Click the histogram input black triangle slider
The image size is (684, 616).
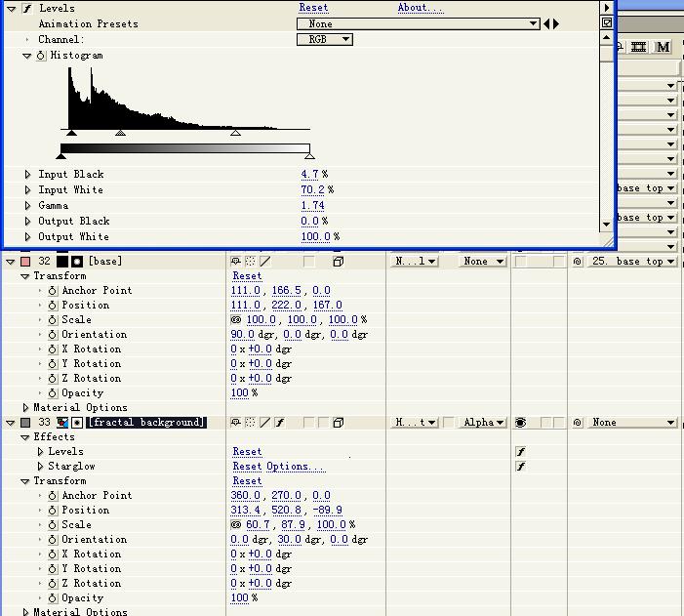pos(71,133)
